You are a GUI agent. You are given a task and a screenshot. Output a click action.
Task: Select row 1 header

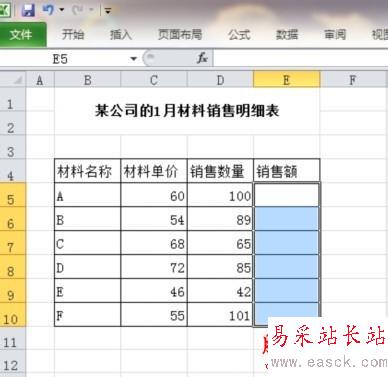pyautogui.click(x=13, y=100)
